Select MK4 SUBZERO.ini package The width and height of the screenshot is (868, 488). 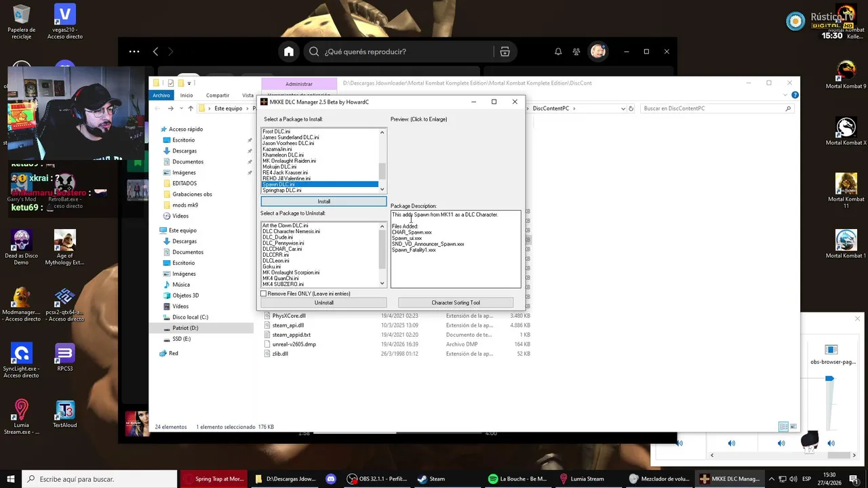coord(283,284)
